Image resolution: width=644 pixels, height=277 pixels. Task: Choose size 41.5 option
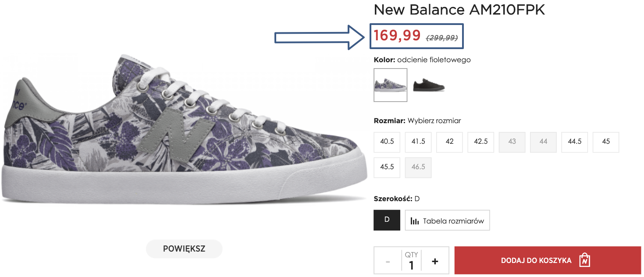(418, 142)
